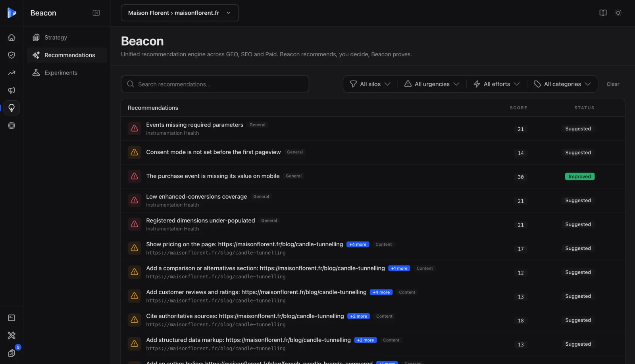Click warning icon for Consent mode row
The height and width of the screenshot is (364, 635).
click(135, 152)
